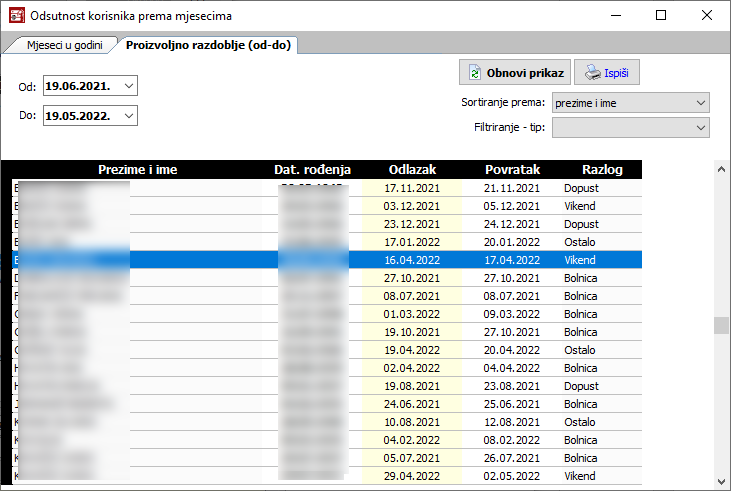Sort by Prezime i ime column header
This screenshot has height=491, width=731.
pos(137,170)
